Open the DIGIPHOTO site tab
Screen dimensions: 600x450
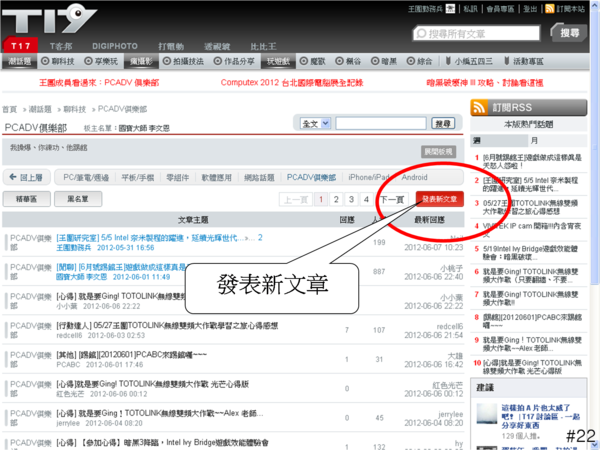point(115,46)
